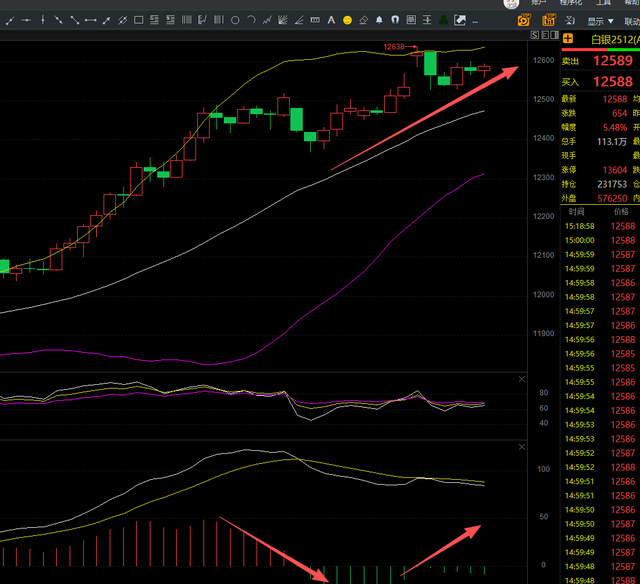Open more drawing tools ellipsis

[x=475, y=22]
